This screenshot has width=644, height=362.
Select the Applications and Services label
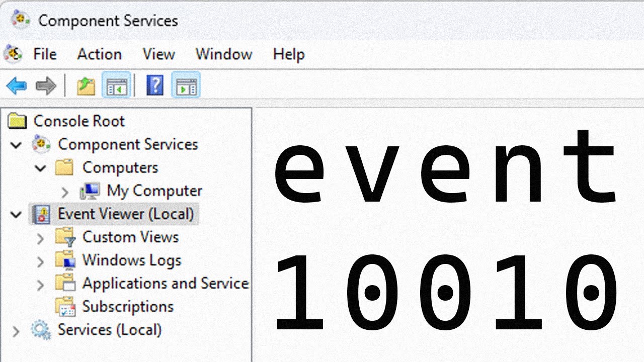click(166, 284)
